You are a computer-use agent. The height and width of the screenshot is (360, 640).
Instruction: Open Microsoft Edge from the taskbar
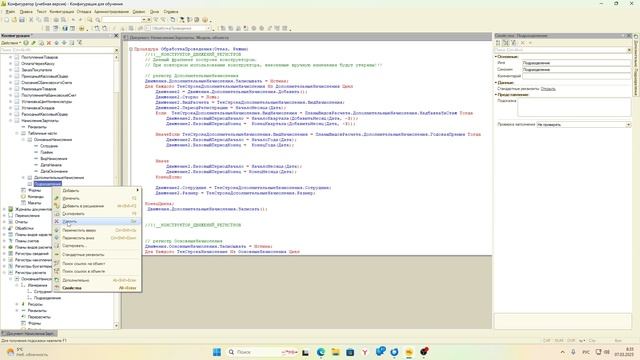pyautogui.click(x=321, y=352)
